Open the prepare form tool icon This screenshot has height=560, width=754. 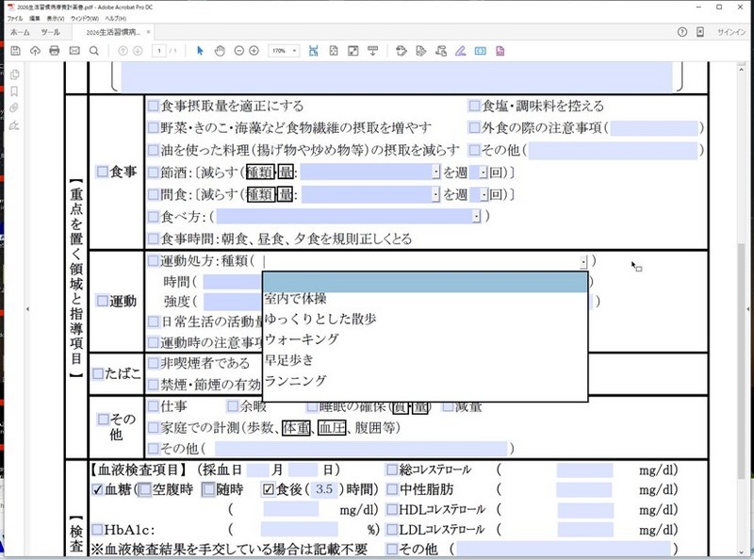pos(480,51)
